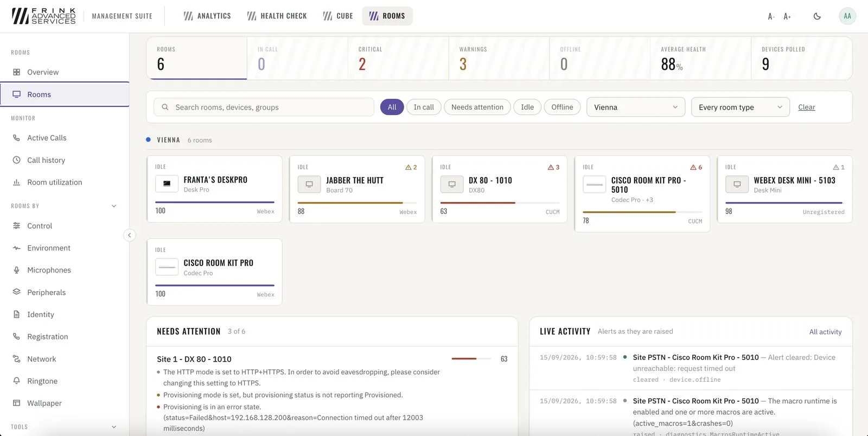Click the Critical summary stat card
This screenshot has height=436, width=868.
click(398, 58)
